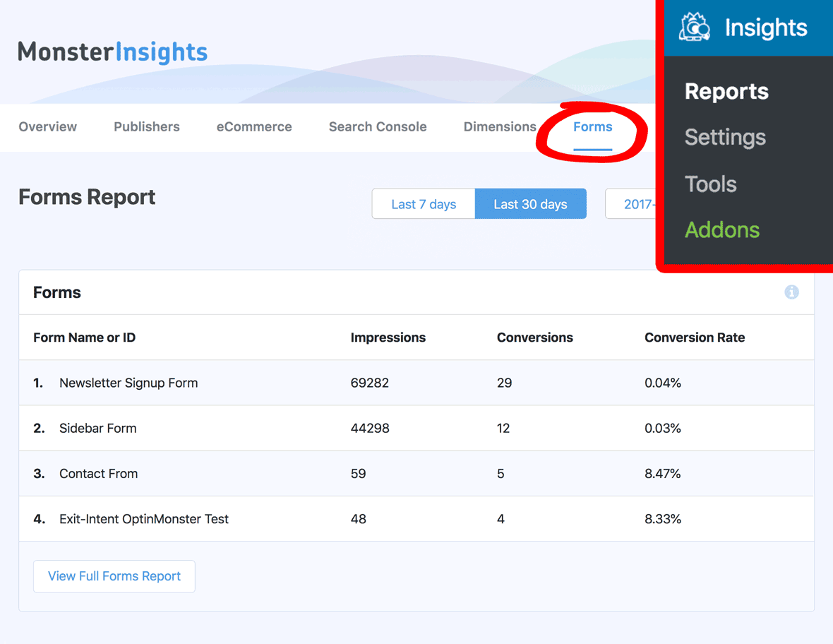Viewport: 833px width, 644px height.
Task: Select the Newsletter Signup Form row
Action: 128,383
